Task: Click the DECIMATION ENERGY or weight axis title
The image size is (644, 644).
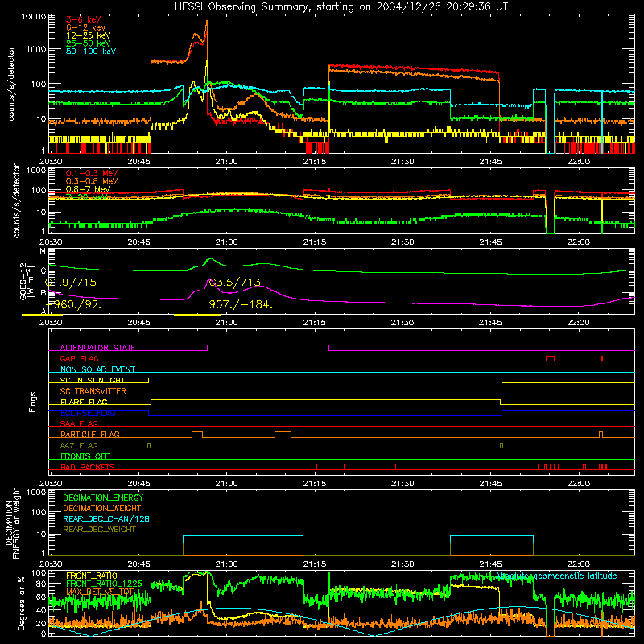Action: coord(12,522)
